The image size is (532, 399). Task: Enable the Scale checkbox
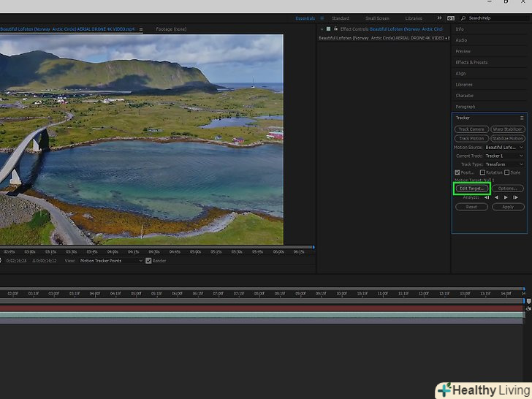[x=507, y=172]
